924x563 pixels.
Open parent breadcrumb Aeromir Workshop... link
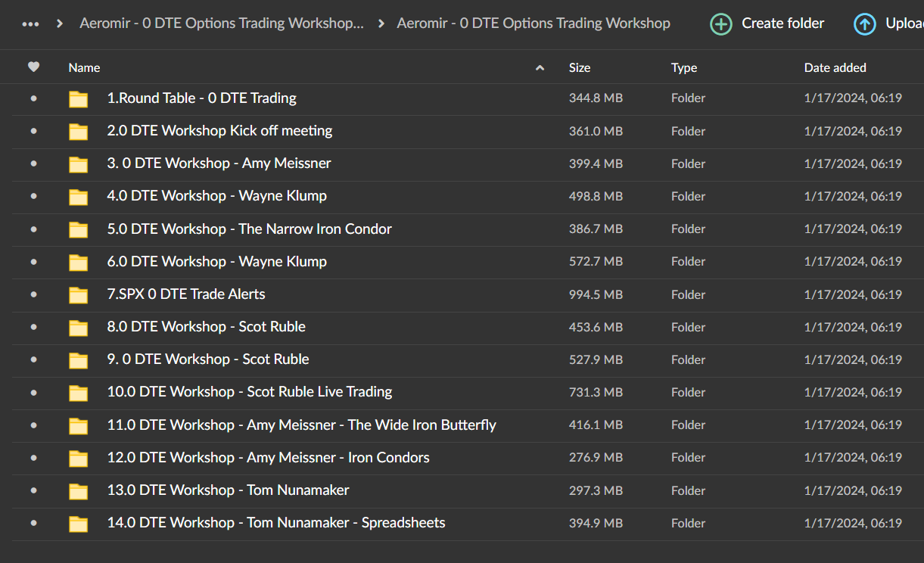click(x=221, y=24)
